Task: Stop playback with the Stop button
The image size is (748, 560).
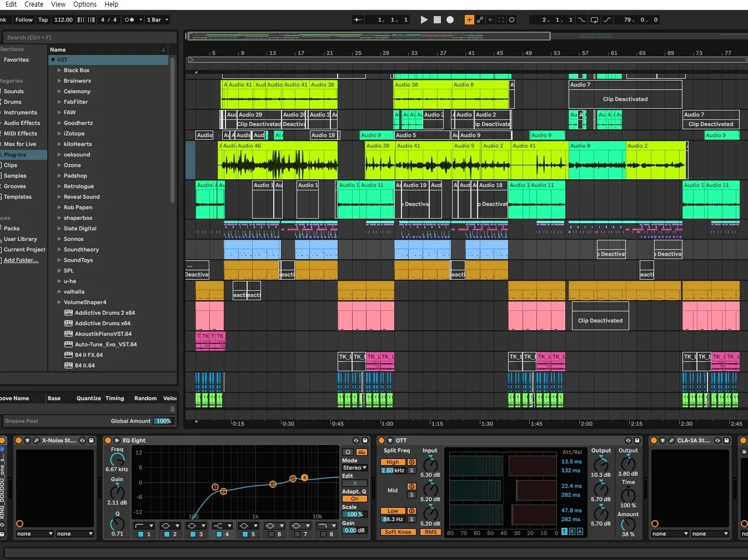Action: (437, 19)
